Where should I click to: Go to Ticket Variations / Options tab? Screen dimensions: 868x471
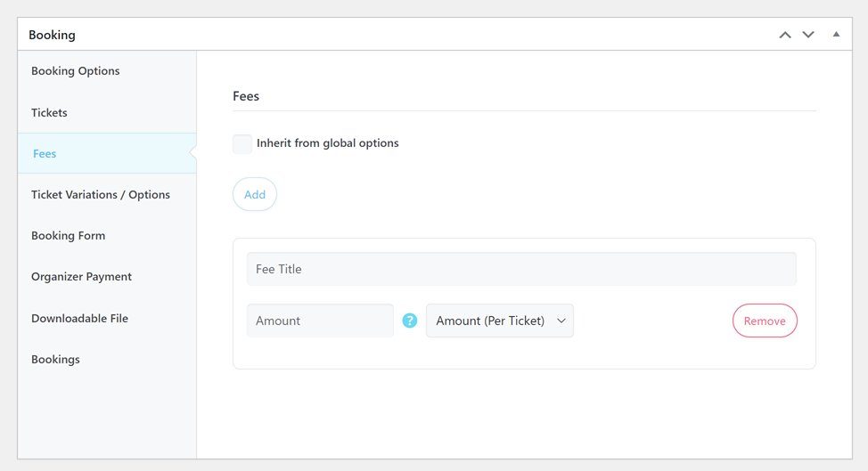coord(101,195)
